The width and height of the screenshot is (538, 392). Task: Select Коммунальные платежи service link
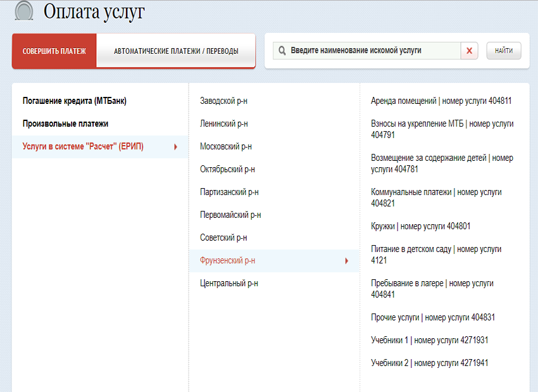436,198
